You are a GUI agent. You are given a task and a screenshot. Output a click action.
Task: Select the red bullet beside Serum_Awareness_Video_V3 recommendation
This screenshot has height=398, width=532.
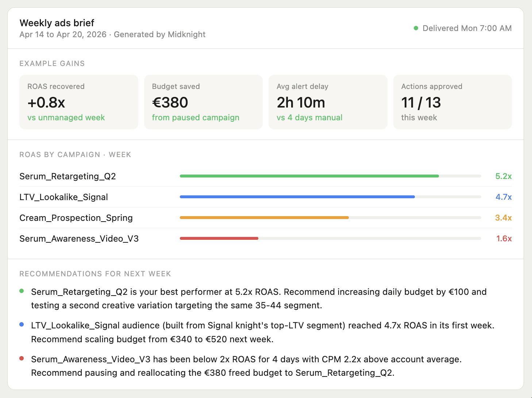click(21, 359)
